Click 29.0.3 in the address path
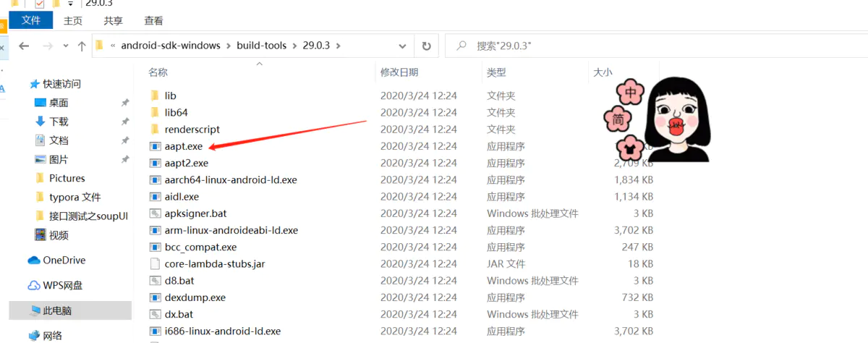The width and height of the screenshot is (868, 343). (315, 46)
